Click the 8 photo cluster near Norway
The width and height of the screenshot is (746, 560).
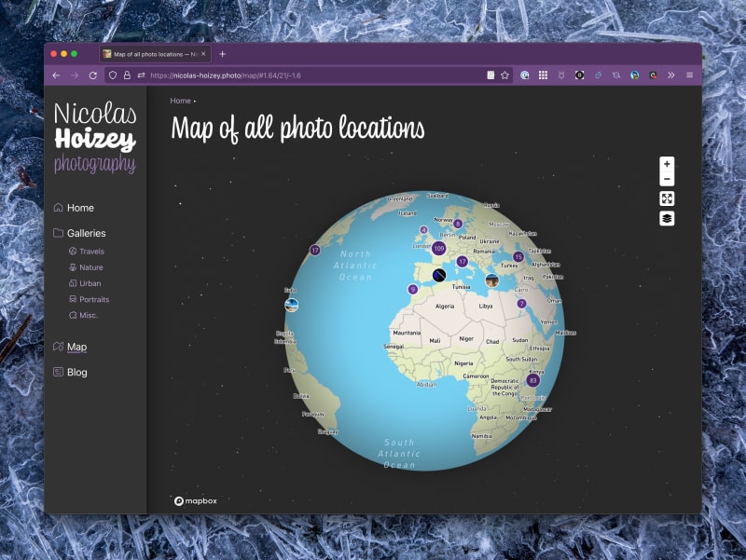click(x=458, y=224)
